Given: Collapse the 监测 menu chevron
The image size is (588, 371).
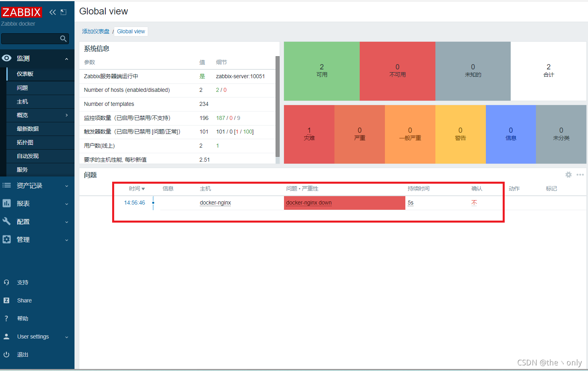Looking at the screenshot, I should tap(66, 59).
